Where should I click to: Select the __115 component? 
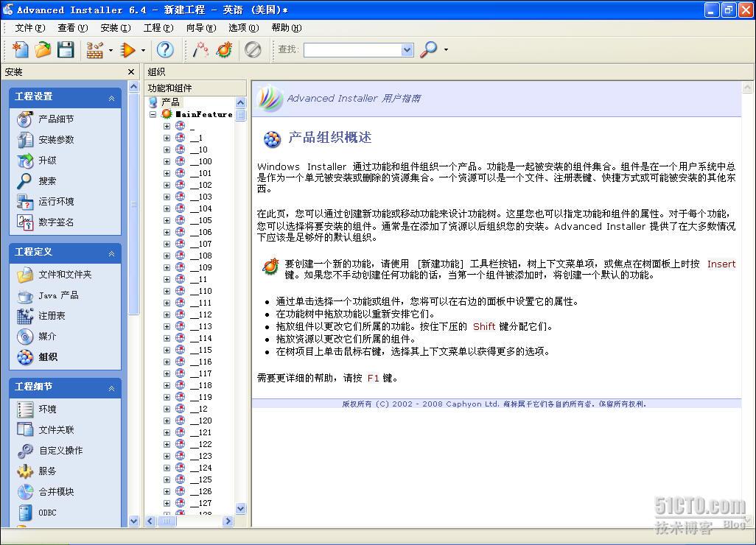[x=201, y=350]
